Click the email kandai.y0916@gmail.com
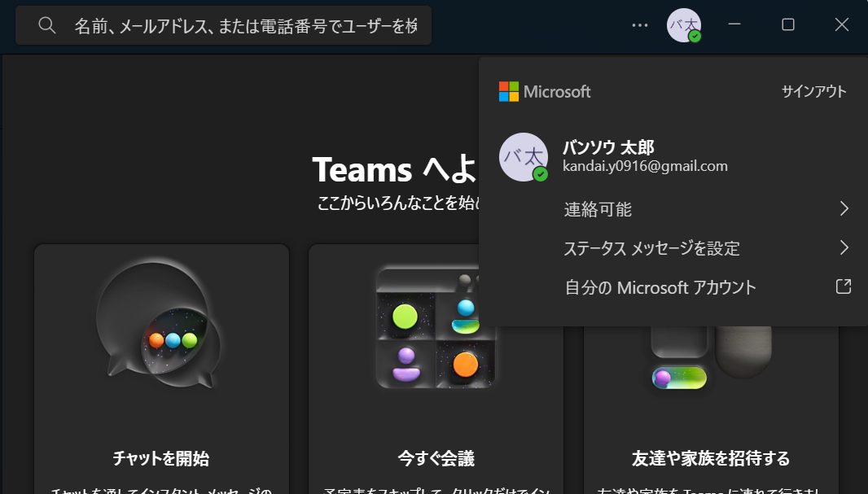The width and height of the screenshot is (868, 494). point(646,166)
